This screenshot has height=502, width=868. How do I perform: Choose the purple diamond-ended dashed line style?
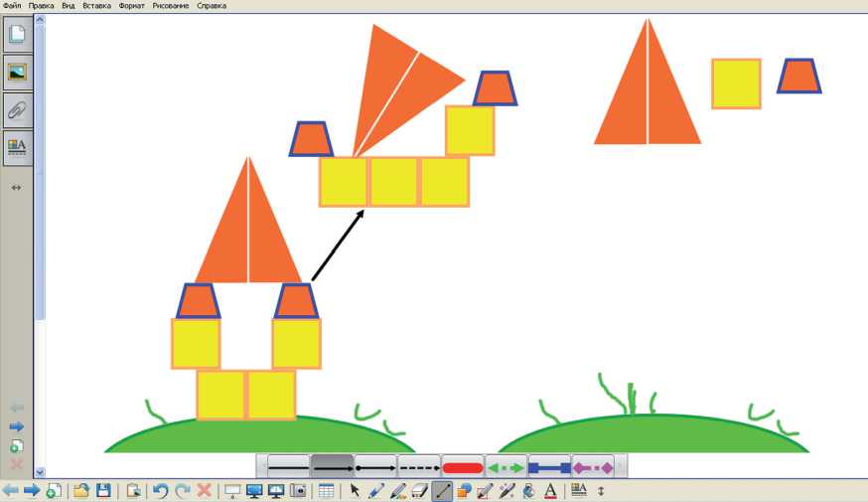592,467
